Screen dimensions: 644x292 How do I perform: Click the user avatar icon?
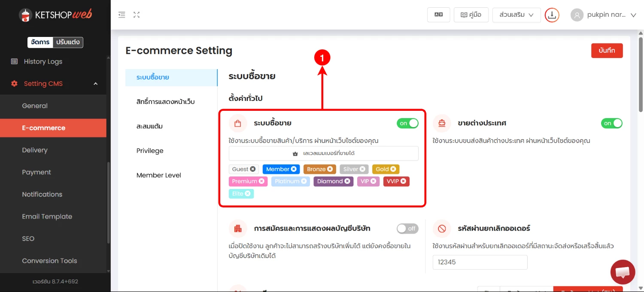(577, 15)
